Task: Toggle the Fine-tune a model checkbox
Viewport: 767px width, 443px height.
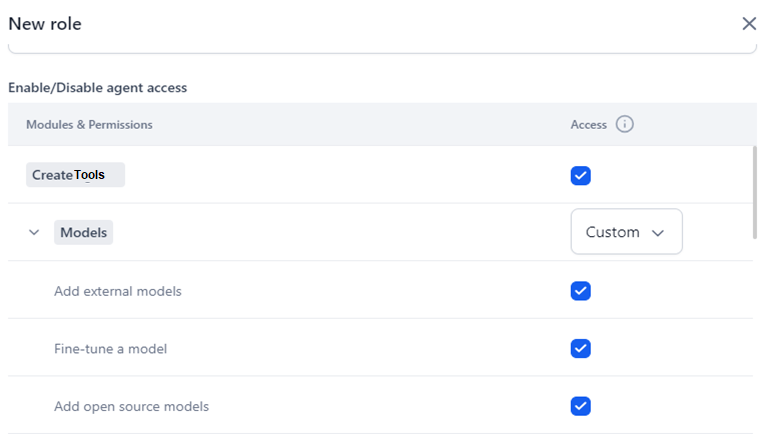Action: pyautogui.click(x=580, y=349)
